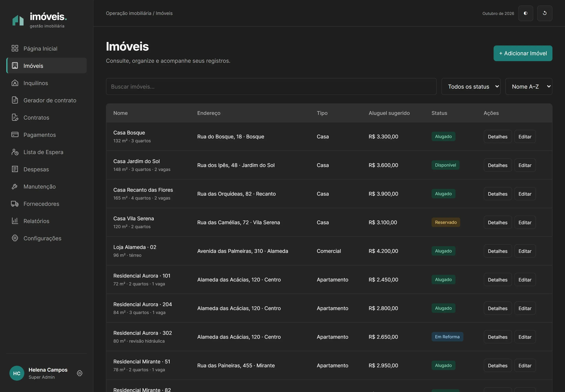Screen dimensions: 565x392
Task: Open Detalhes for Loja Alameda · 02
Action: pyautogui.click(x=497, y=251)
